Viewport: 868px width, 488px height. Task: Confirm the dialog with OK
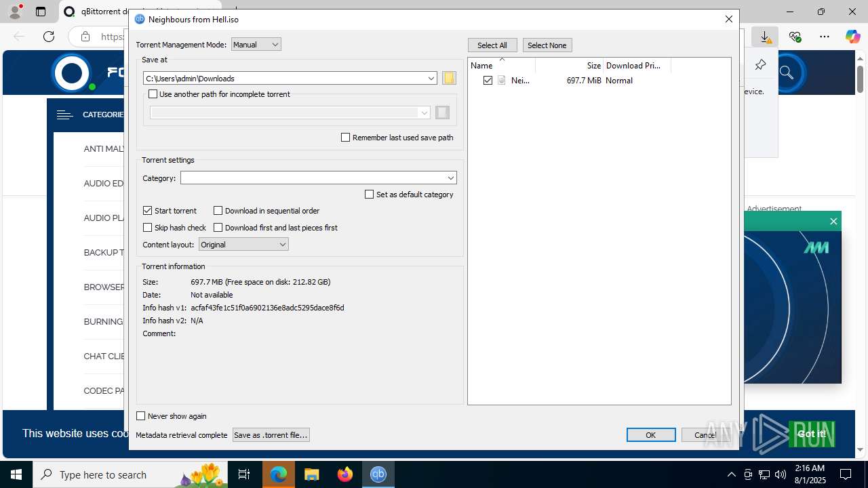point(650,435)
